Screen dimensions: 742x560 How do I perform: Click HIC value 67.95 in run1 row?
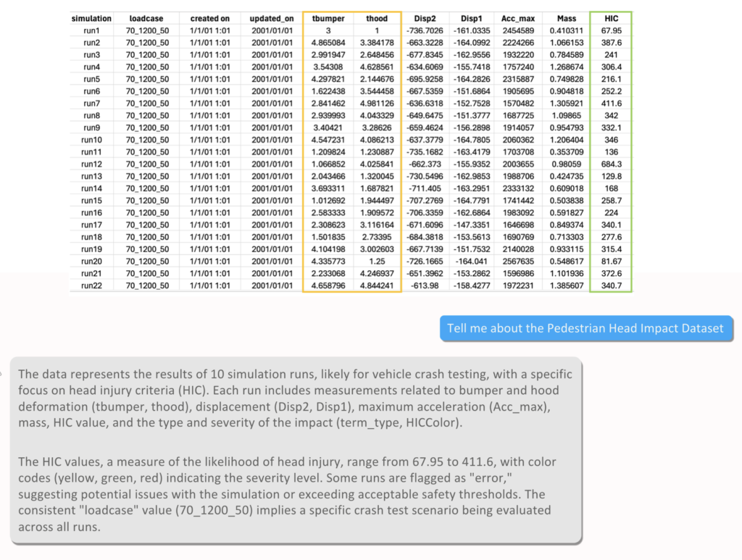(611, 30)
